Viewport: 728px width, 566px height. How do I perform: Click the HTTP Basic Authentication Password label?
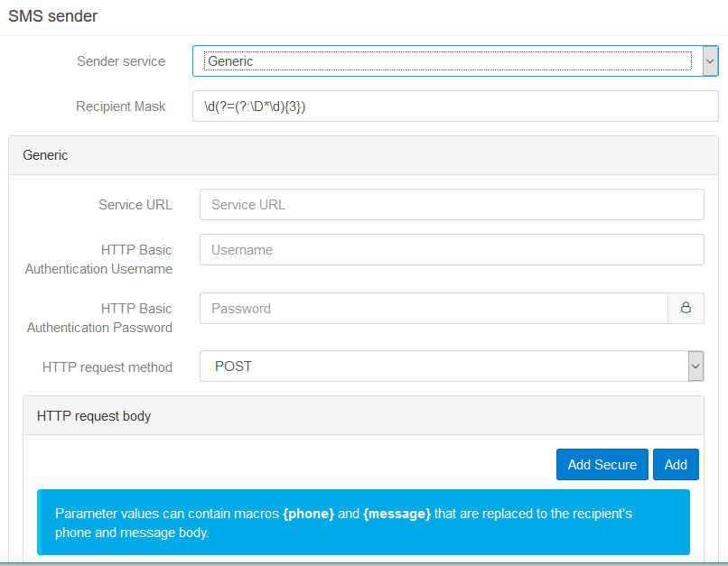pos(99,318)
